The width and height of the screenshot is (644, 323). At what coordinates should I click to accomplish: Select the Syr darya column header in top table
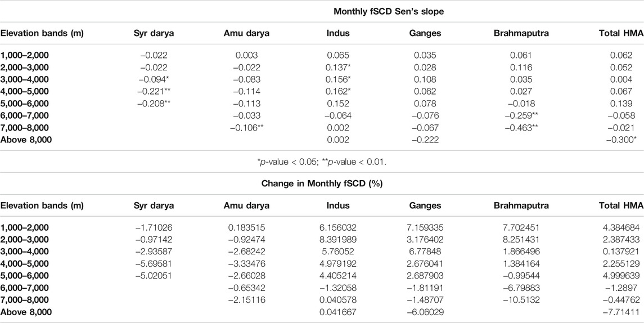click(154, 33)
